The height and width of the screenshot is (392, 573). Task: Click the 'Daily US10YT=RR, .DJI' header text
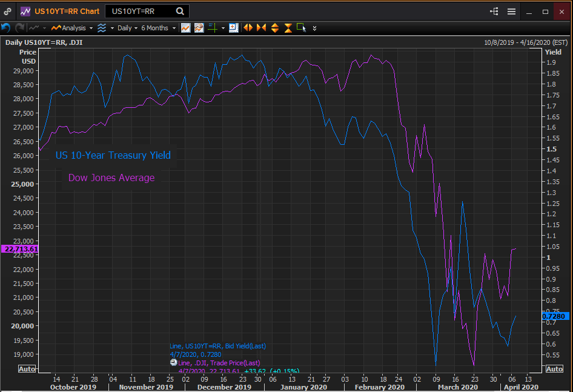click(44, 42)
